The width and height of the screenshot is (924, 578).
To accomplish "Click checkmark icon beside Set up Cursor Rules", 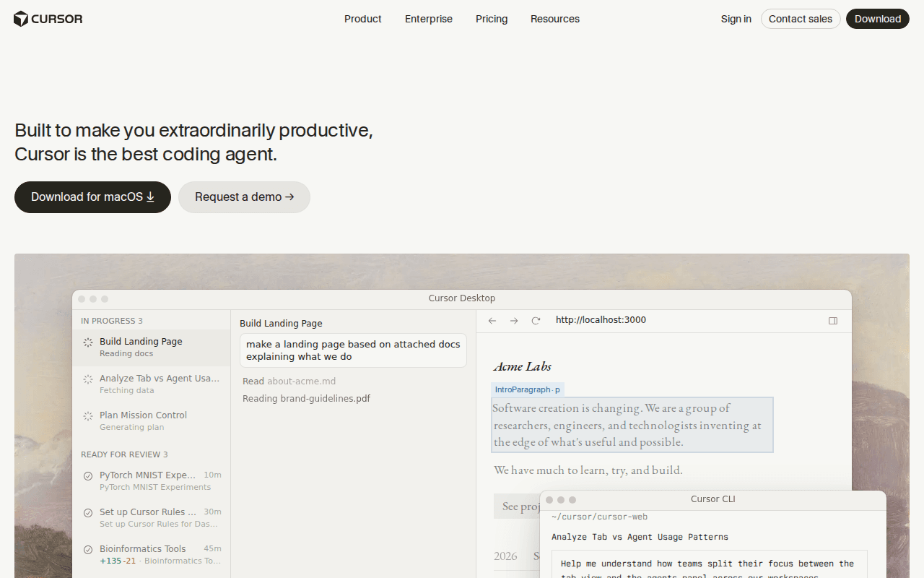I will tap(88, 513).
